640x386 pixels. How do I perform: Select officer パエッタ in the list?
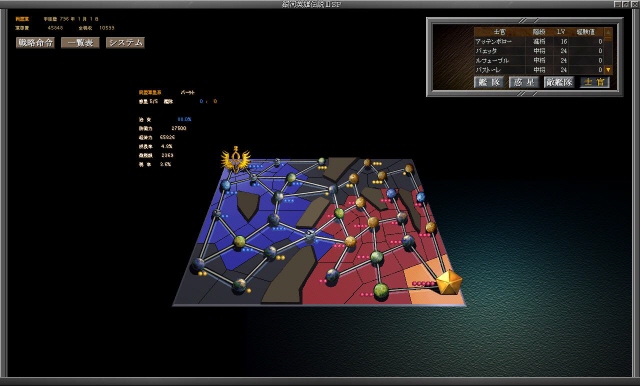coord(539,51)
